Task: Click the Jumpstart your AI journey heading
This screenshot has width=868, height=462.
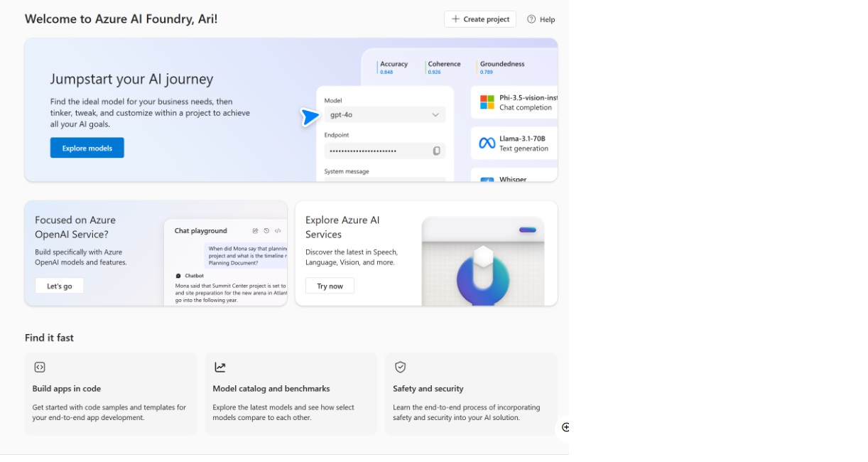Action: click(x=131, y=79)
